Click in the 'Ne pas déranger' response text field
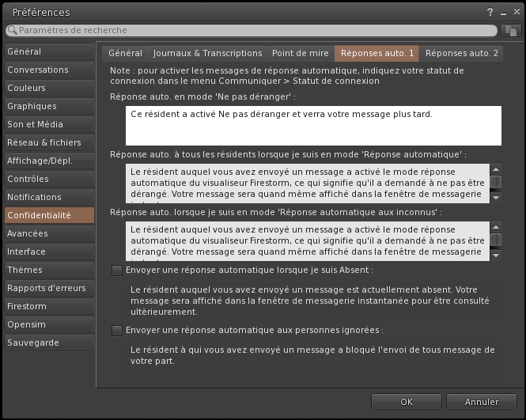This screenshot has width=526, height=420. (314, 125)
